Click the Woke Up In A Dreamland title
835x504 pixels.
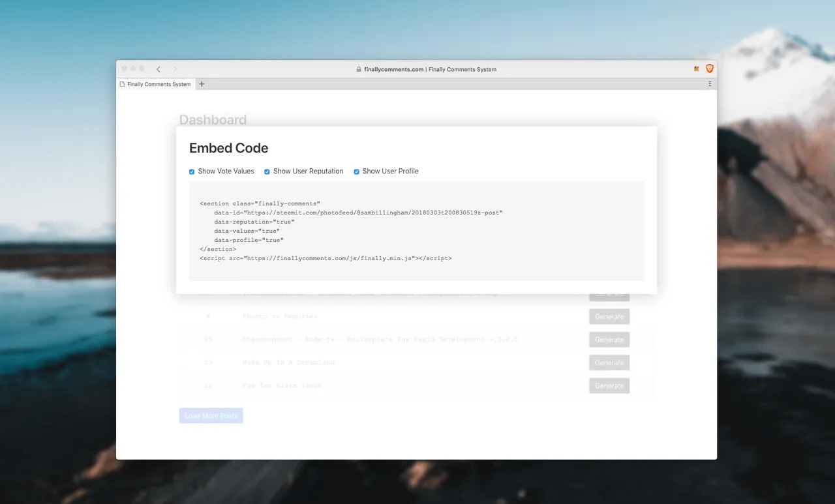click(x=288, y=363)
